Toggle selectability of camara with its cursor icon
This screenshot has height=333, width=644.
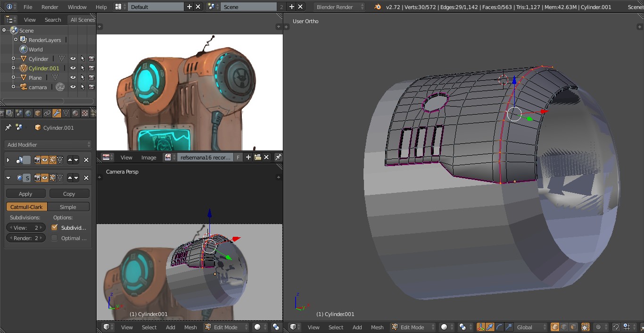tap(83, 87)
